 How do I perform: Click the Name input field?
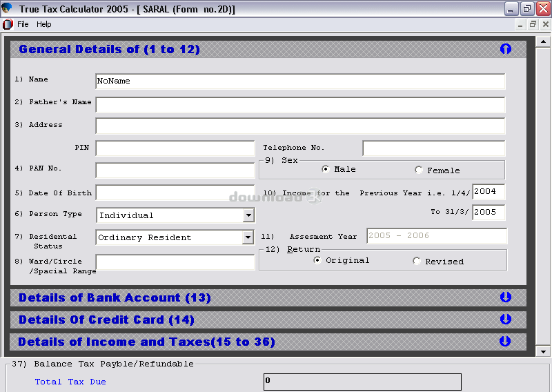point(300,81)
